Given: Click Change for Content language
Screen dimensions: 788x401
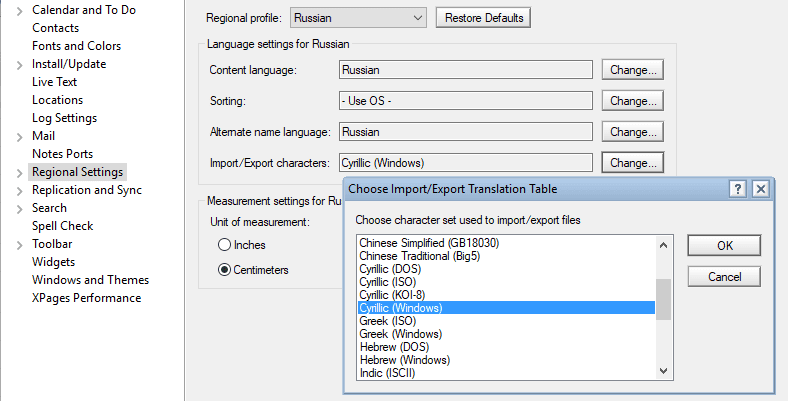Looking at the screenshot, I should click(633, 70).
